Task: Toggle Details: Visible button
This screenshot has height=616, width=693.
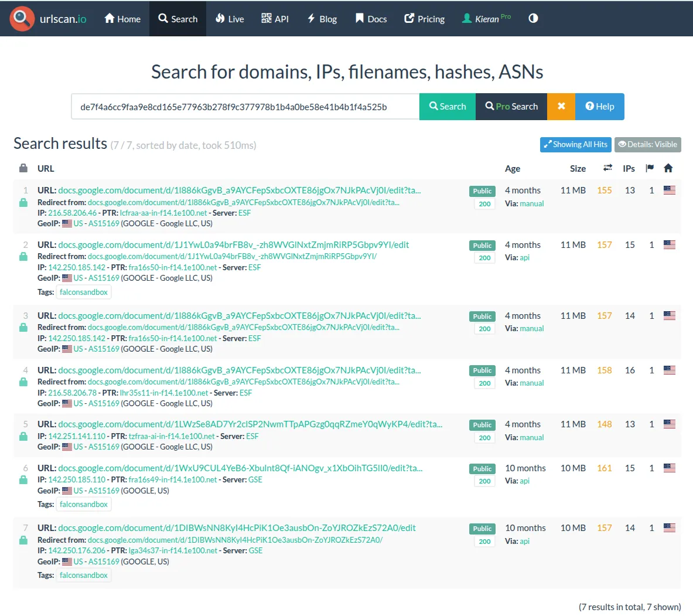Action: coord(647,145)
